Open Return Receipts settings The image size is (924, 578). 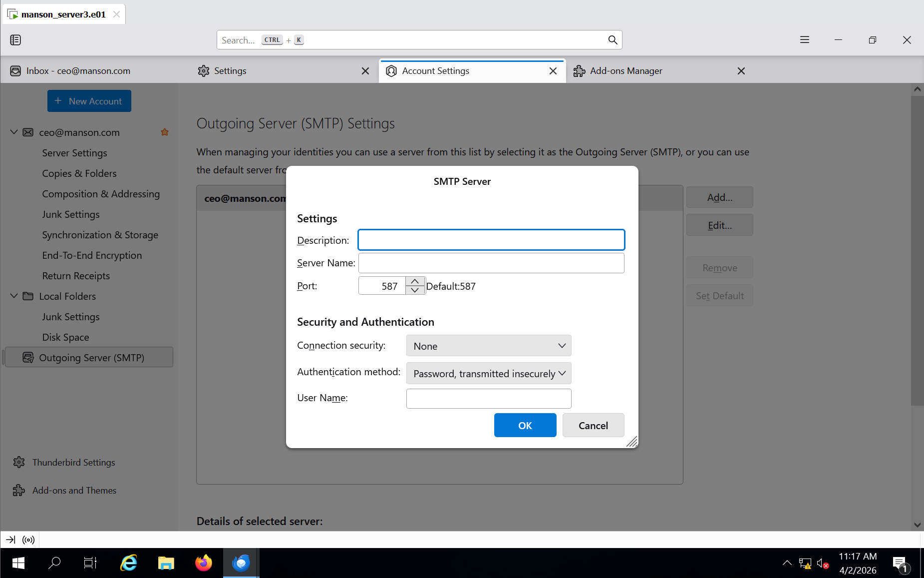point(76,276)
